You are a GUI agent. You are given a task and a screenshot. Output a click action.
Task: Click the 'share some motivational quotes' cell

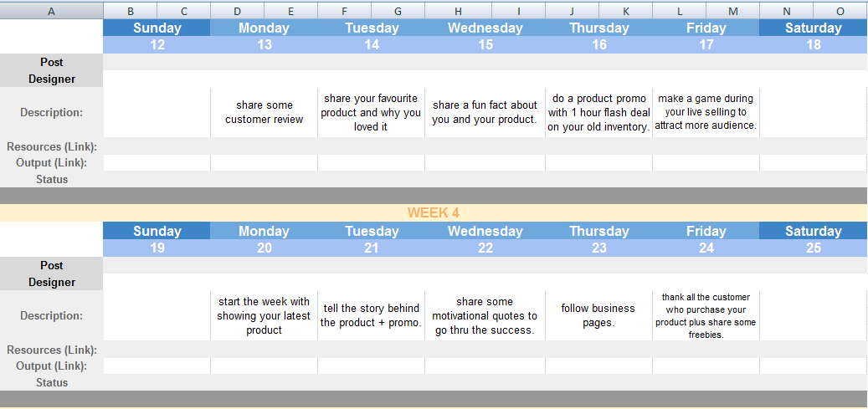(x=485, y=315)
